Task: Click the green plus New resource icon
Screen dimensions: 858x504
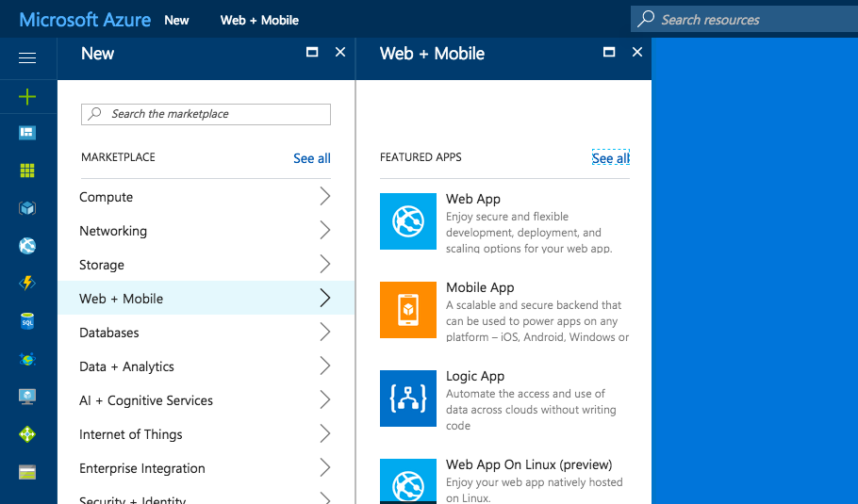Action: (27, 97)
